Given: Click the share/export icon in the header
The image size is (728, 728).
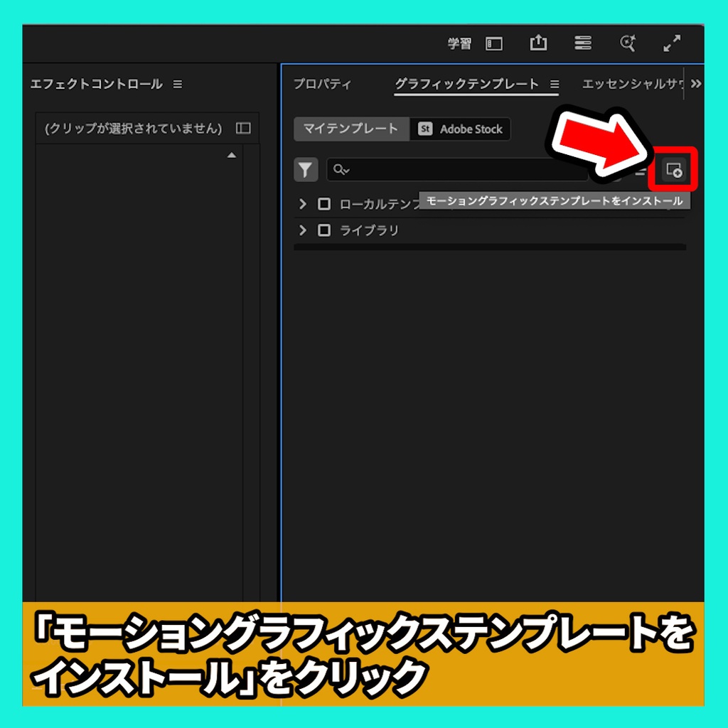Looking at the screenshot, I should click(x=538, y=43).
